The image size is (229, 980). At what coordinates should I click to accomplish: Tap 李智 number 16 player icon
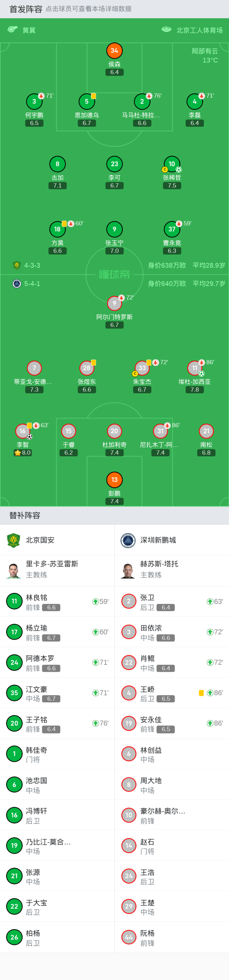23,431
